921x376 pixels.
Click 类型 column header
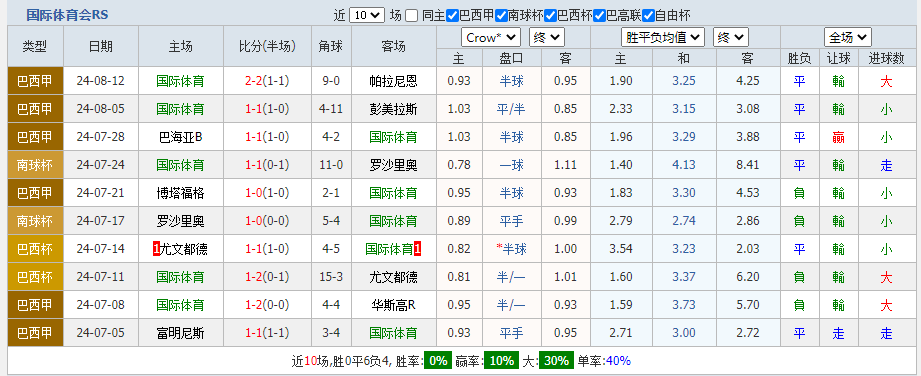click(x=35, y=46)
